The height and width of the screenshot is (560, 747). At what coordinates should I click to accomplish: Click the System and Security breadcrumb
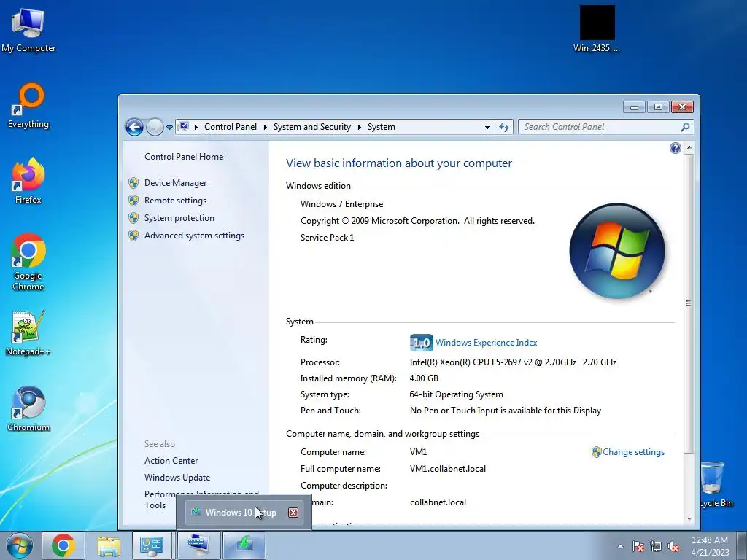(312, 127)
